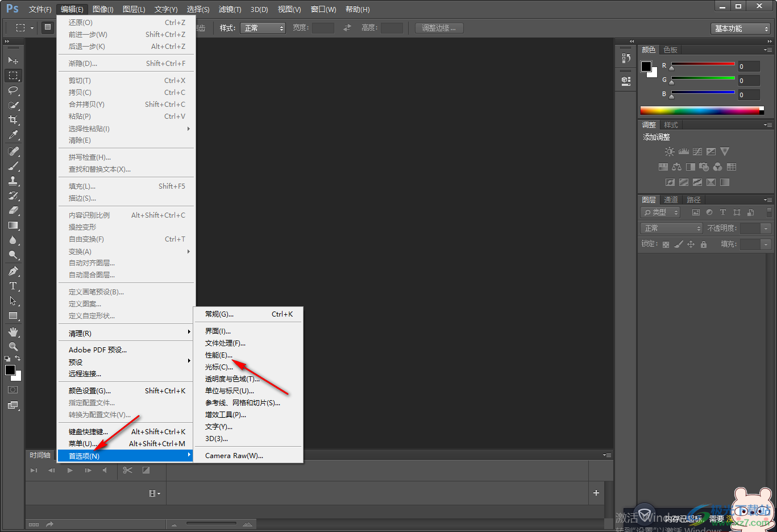Select the Rectangular Marquee tool in toolbox
This screenshot has width=777, height=532.
coord(13,75)
